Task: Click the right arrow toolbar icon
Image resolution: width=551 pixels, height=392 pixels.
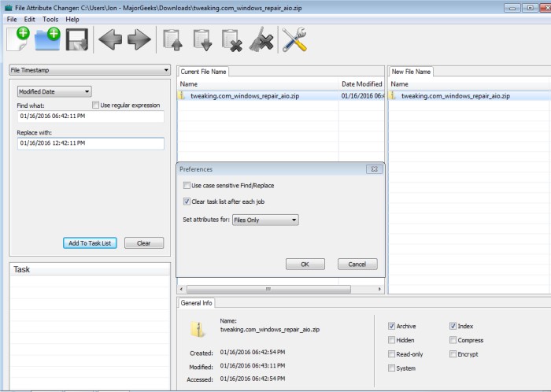Action: coord(139,39)
